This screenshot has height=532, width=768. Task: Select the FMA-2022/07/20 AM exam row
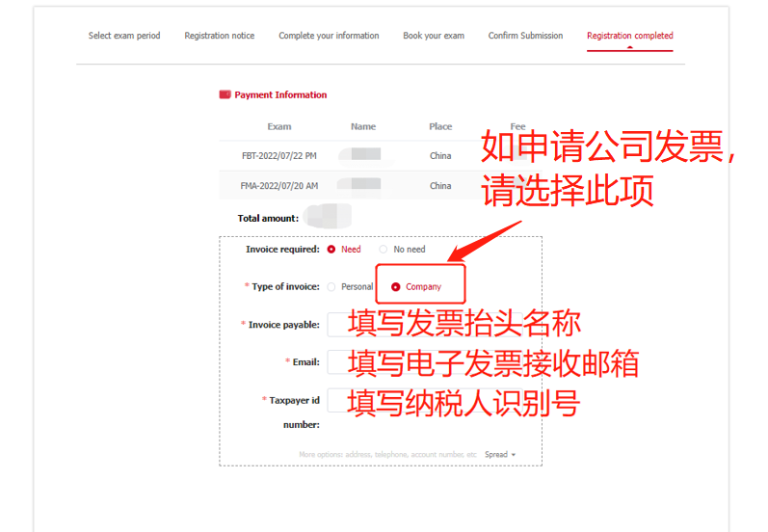tap(279, 186)
